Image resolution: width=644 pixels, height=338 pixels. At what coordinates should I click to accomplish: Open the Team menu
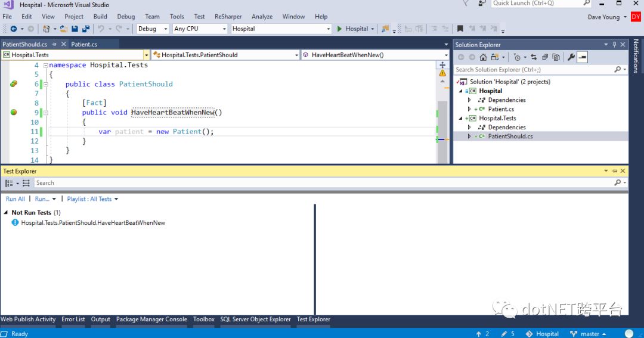pyautogui.click(x=152, y=17)
